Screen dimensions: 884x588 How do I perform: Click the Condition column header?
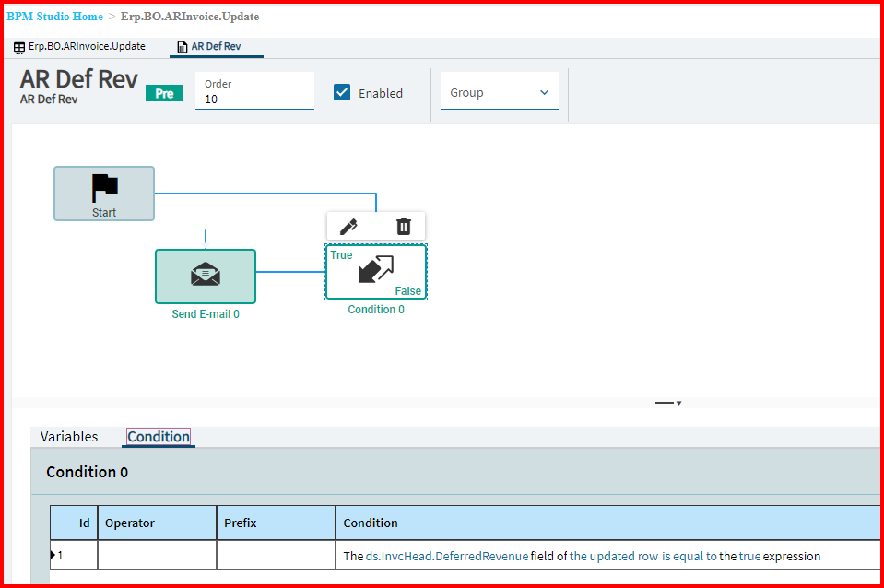click(x=607, y=523)
